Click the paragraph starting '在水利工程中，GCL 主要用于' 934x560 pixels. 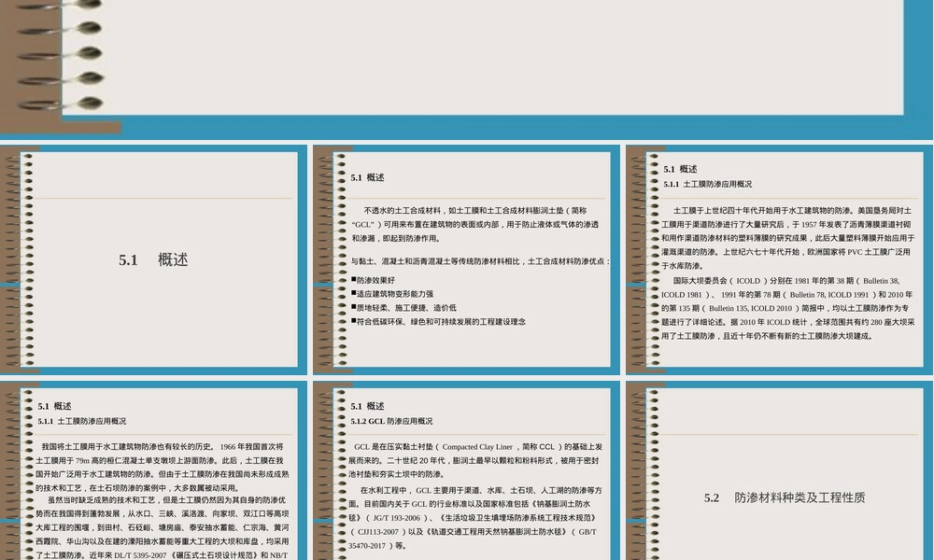474,518
